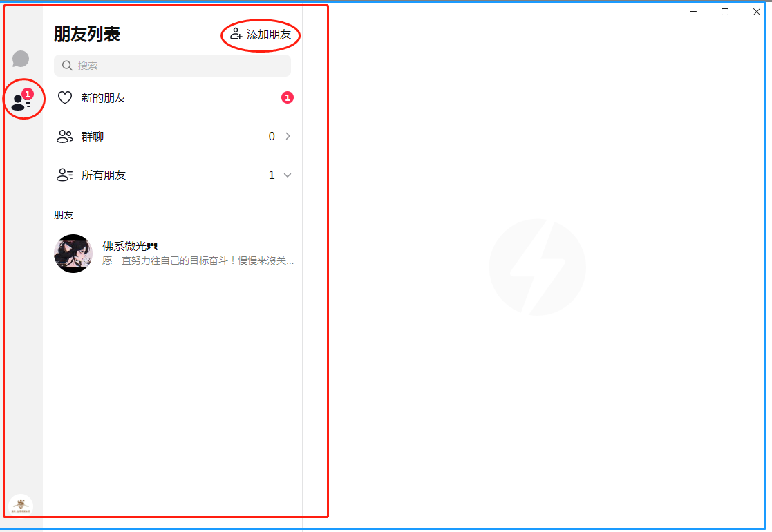The width and height of the screenshot is (772, 532).
Task: Open the contacts sidebar icon with badge
Action: 22,100
